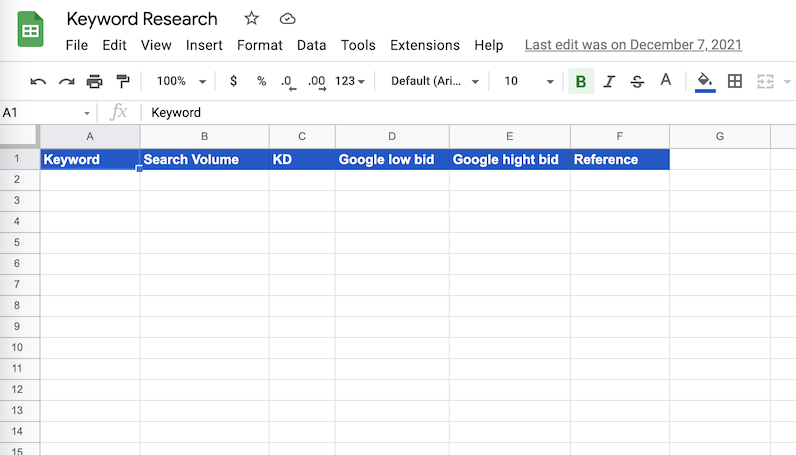Print the spreadsheet using printer icon
Image resolution: width=796 pixels, height=455 pixels.
[94, 82]
